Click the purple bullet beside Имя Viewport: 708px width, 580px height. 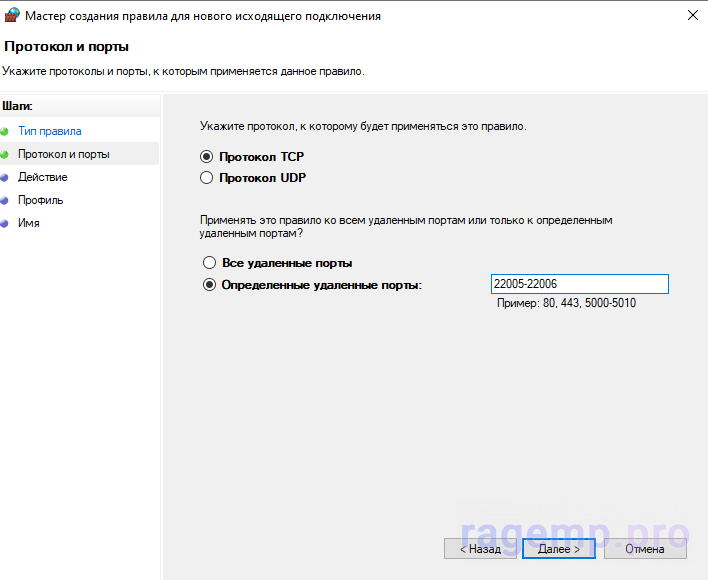point(5,223)
